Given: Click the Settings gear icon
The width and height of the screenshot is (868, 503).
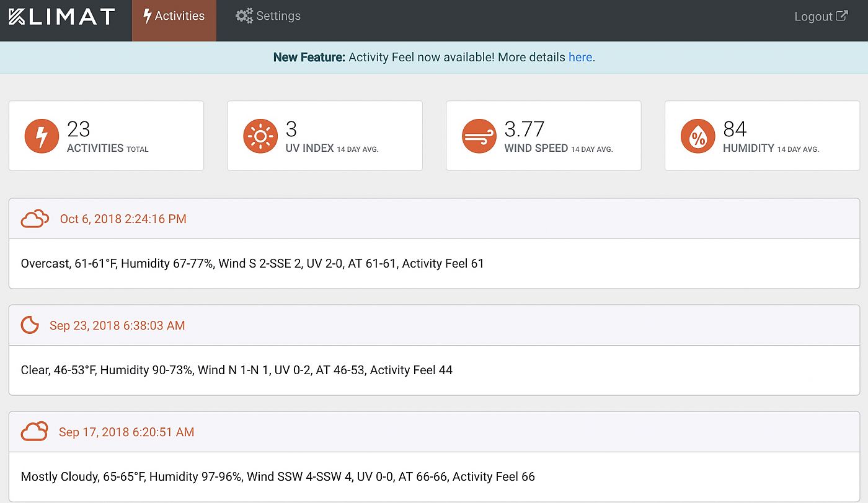Looking at the screenshot, I should [x=244, y=15].
